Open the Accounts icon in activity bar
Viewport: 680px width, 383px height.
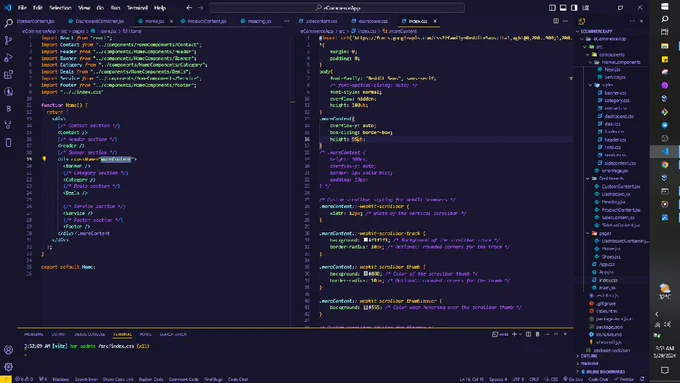pyautogui.click(x=8, y=350)
